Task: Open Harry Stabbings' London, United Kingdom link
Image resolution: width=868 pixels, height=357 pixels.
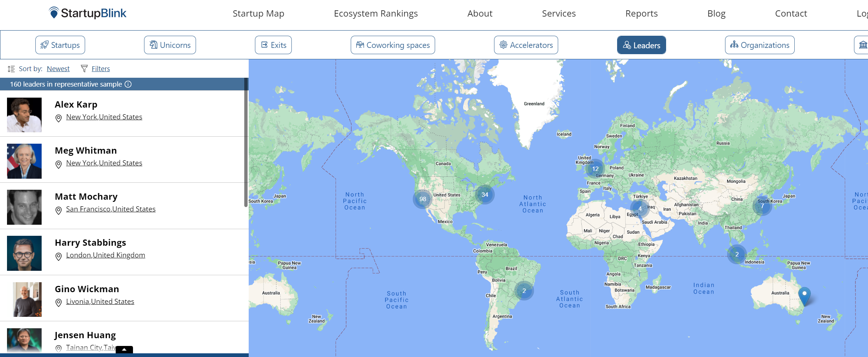Action: click(x=105, y=255)
